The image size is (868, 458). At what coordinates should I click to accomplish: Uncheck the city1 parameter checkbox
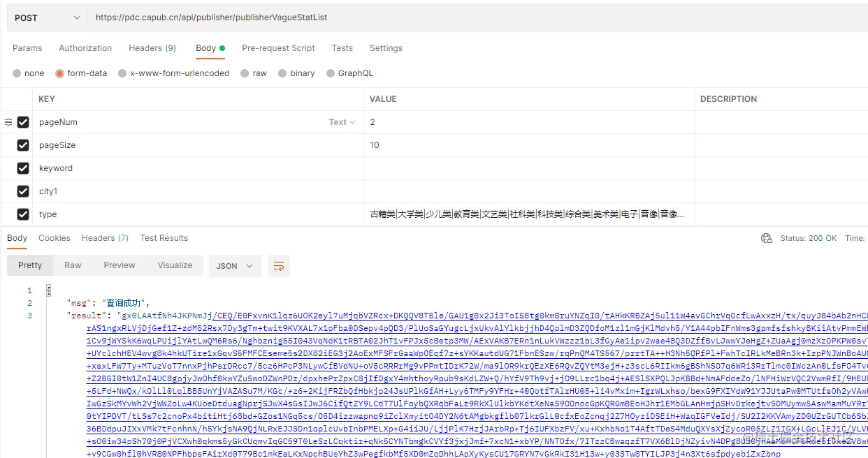[x=23, y=191]
